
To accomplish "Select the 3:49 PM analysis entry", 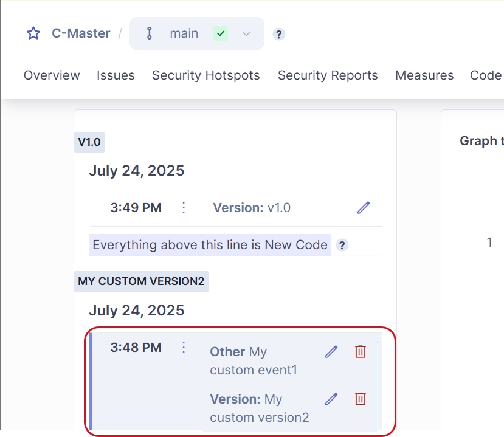I will [x=136, y=208].
